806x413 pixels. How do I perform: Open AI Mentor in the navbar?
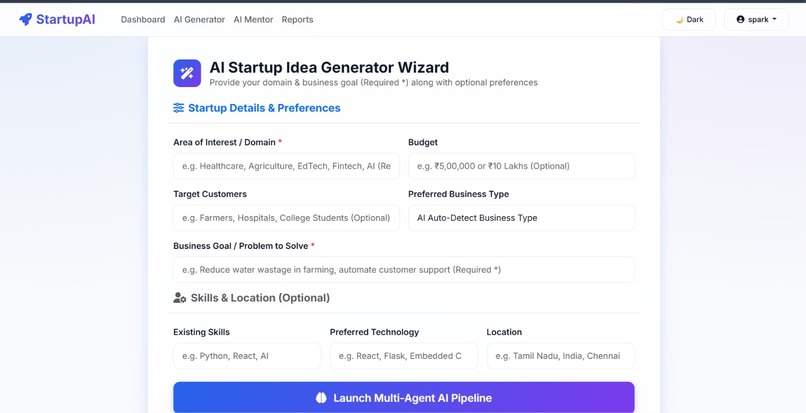coord(253,20)
